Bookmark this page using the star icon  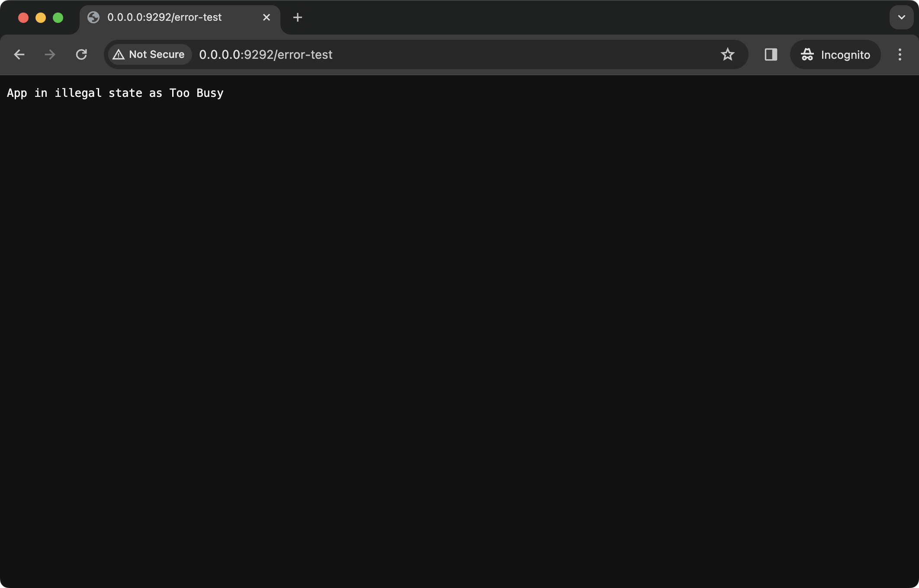tap(727, 54)
